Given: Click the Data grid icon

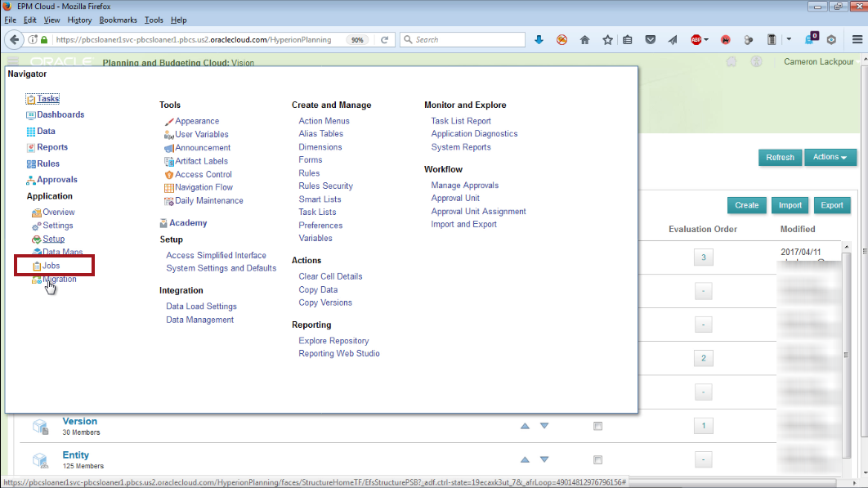Looking at the screenshot, I should pos(31,132).
